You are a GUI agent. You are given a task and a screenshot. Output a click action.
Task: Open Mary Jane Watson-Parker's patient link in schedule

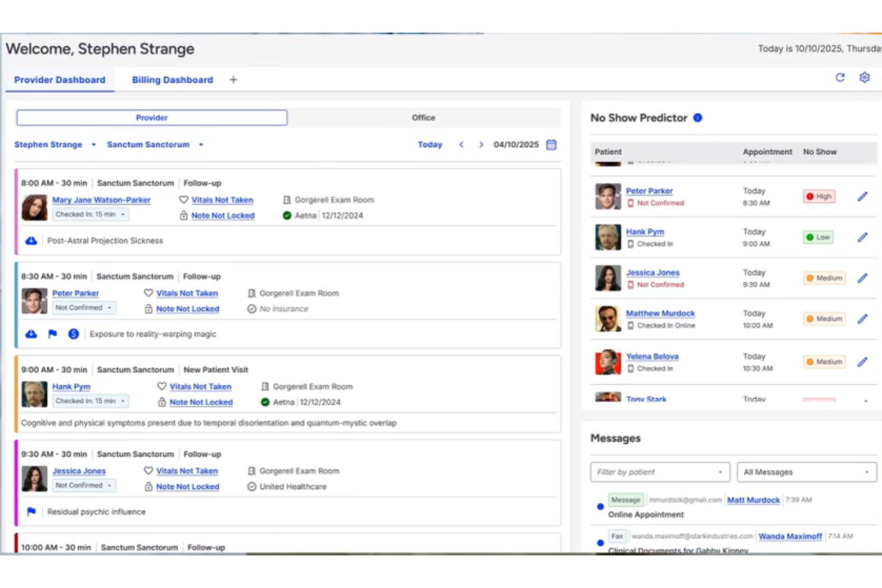(x=101, y=200)
